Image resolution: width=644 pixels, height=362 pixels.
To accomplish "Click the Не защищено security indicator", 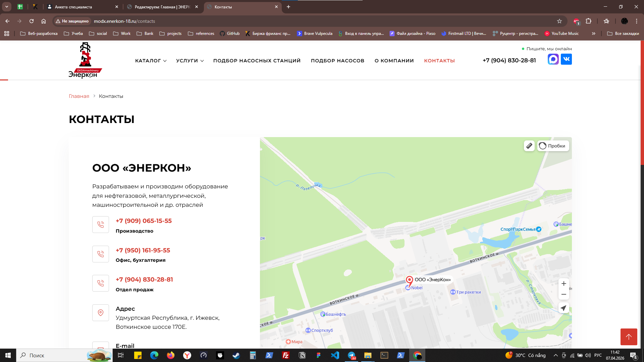I will 72,21.
